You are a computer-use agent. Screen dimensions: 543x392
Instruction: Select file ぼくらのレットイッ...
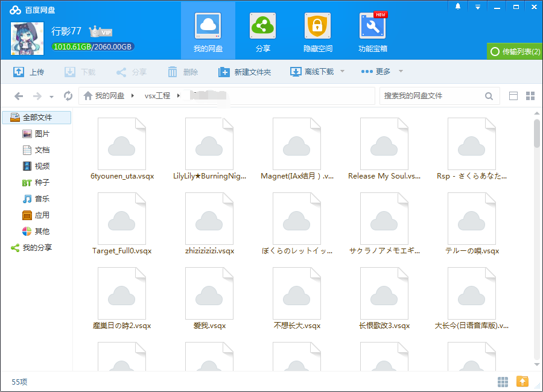[x=297, y=224]
